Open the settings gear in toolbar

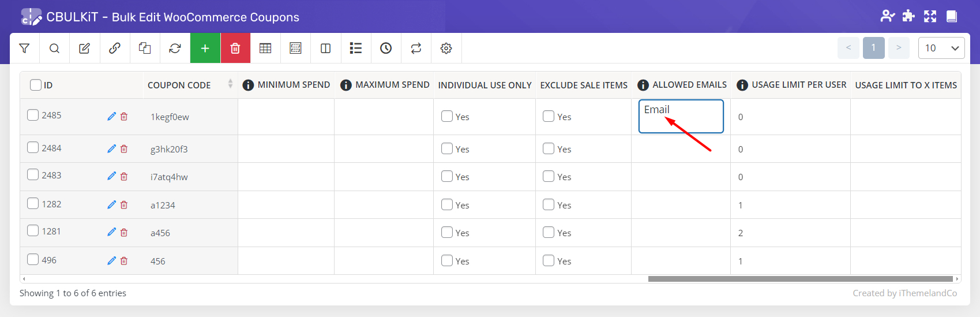pos(446,49)
